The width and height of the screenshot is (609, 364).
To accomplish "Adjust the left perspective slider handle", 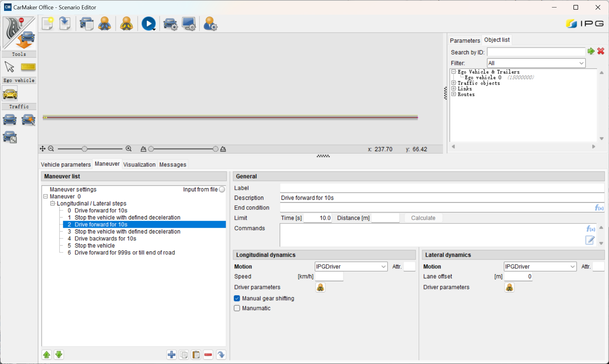I will (x=151, y=149).
